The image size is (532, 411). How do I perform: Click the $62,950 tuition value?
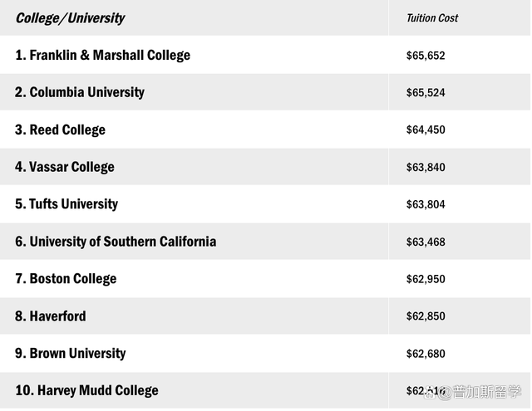[x=426, y=279]
